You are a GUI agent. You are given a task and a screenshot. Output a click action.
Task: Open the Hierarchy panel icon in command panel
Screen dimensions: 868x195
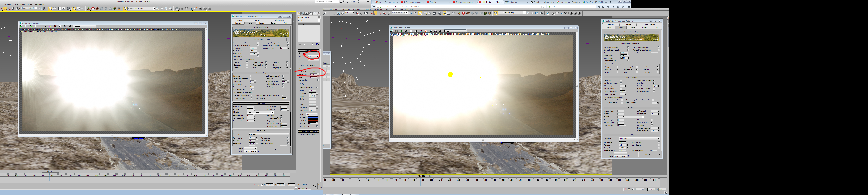tap(307, 13)
